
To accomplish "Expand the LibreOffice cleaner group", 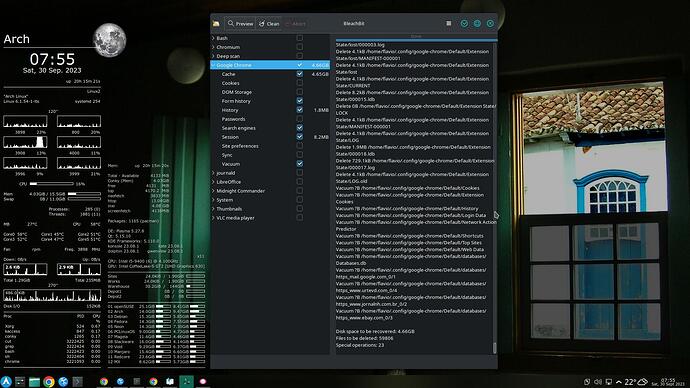I will [x=213, y=182].
